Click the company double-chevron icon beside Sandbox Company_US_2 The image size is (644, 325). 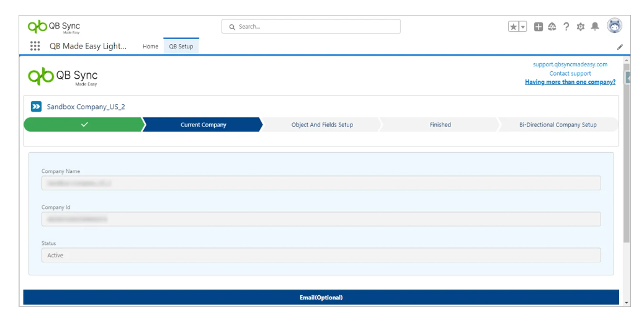[x=36, y=107]
